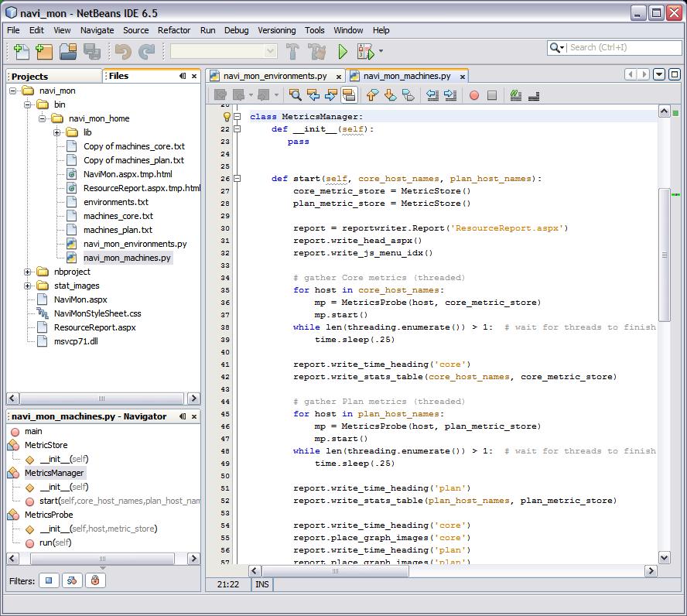Click Next Bookmark editor icon

[x=390, y=95]
